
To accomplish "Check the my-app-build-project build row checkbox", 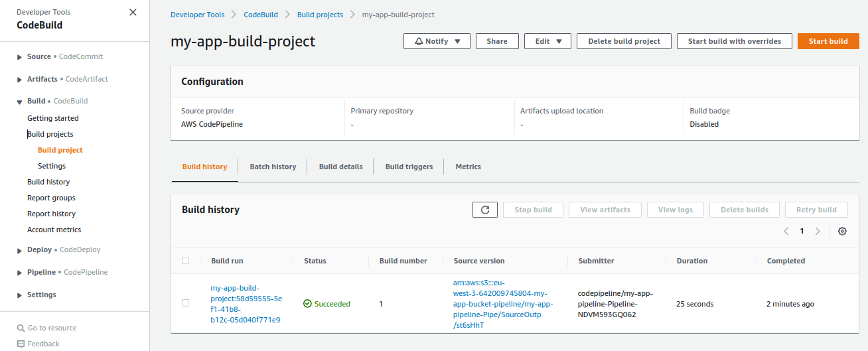I will pos(186,303).
